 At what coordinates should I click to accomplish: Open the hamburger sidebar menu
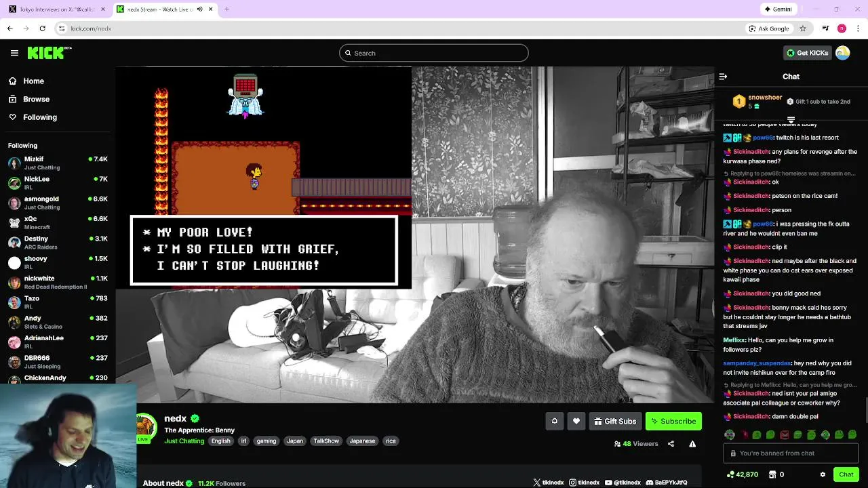tap(14, 53)
